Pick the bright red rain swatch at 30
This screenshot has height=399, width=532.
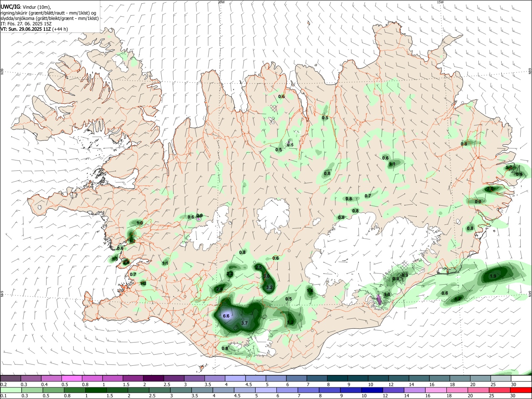coord(521,390)
